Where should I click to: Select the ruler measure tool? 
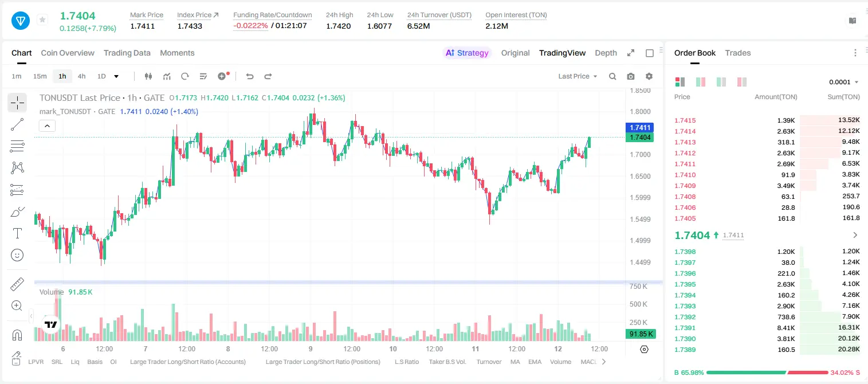17,284
